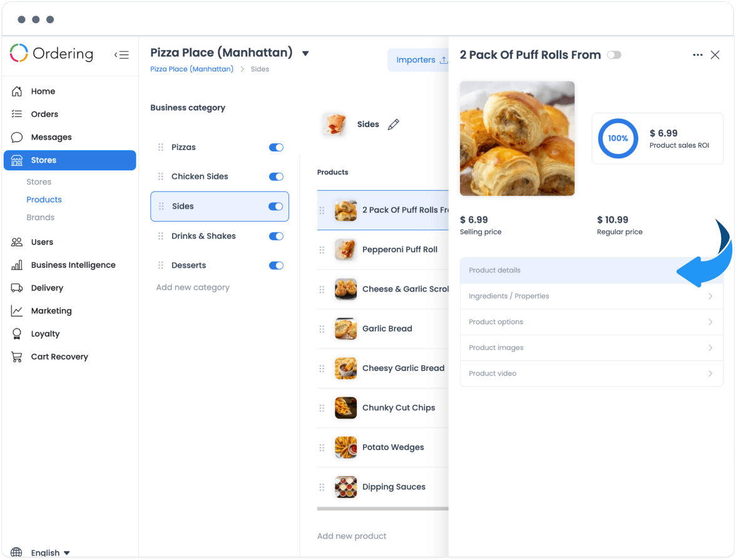The image size is (736, 560).
Task: Collapse the sidebar menu icon
Action: tap(121, 55)
